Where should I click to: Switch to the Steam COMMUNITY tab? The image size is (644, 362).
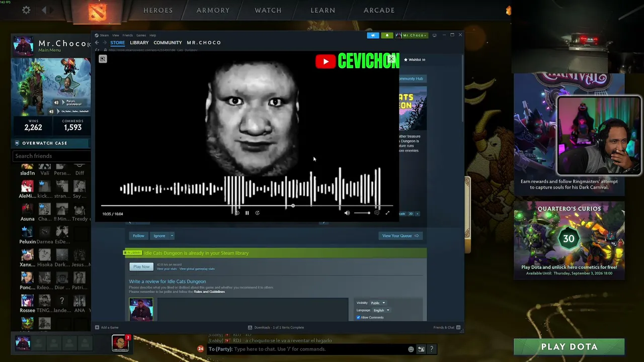click(168, 43)
